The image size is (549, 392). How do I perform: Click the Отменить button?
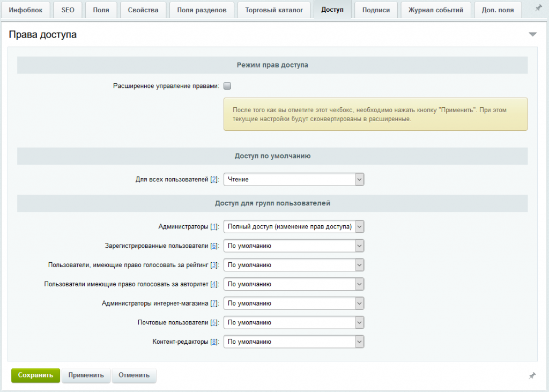[x=134, y=375]
